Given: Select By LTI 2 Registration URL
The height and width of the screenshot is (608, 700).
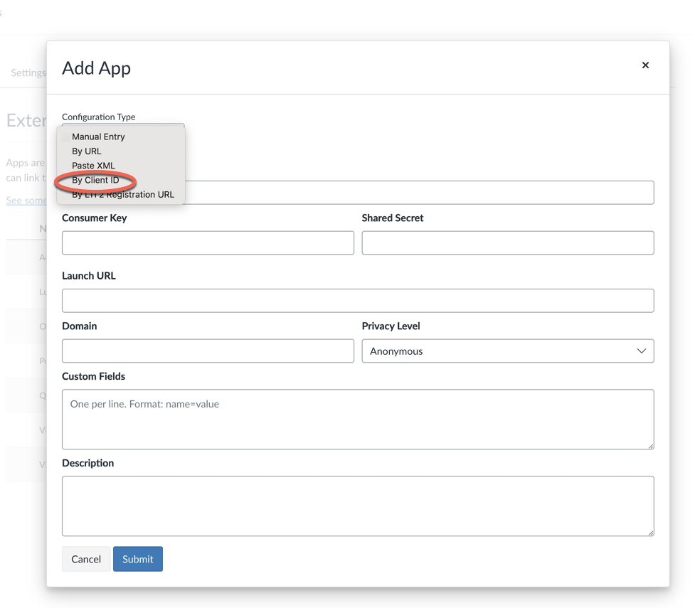Looking at the screenshot, I should [x=121, y=194].
